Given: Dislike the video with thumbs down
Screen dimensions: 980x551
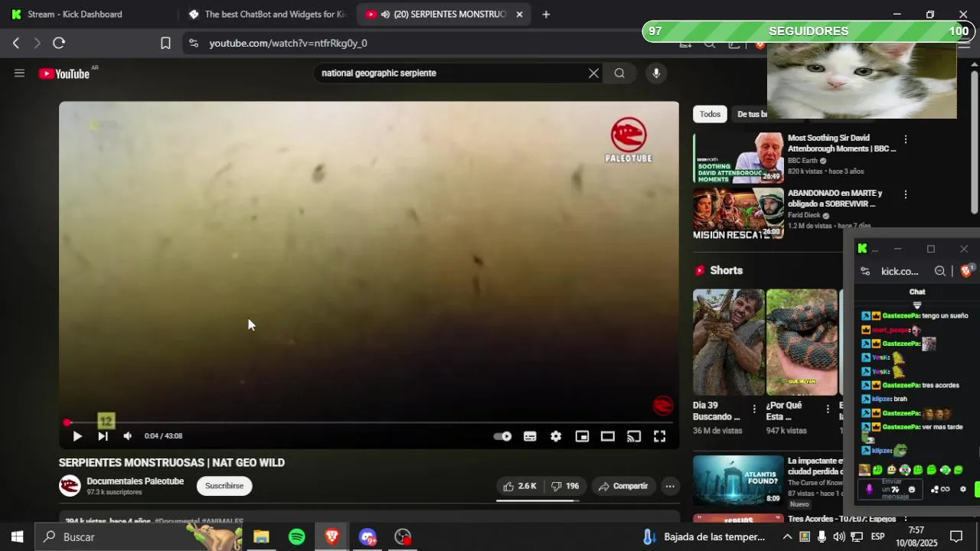Looking at the screenshot, I should click(565, 486).
